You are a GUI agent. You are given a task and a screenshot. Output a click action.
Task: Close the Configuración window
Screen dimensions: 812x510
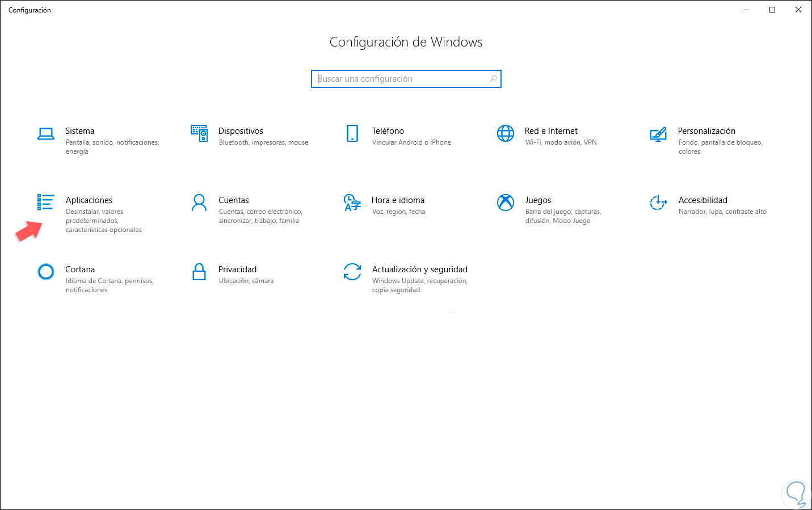click(798, 10)
